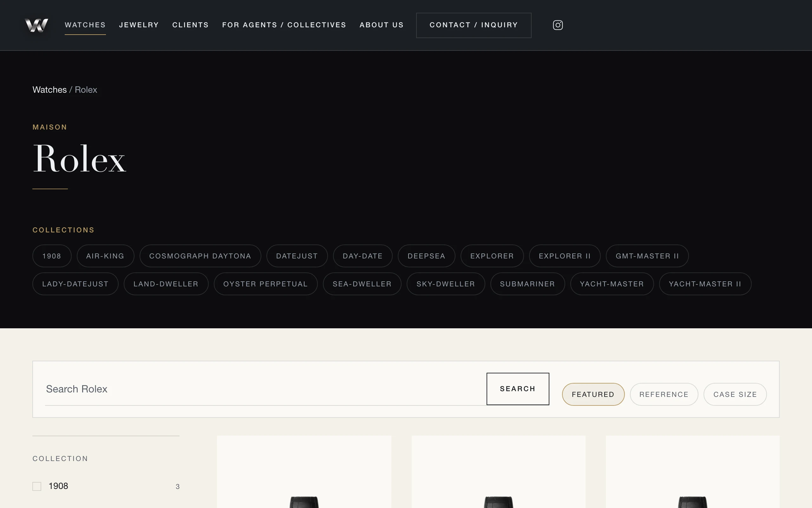The height and width of the screenshot is (508, 812).
Task: Go to the Jewelry nav item
Action: 139,25
